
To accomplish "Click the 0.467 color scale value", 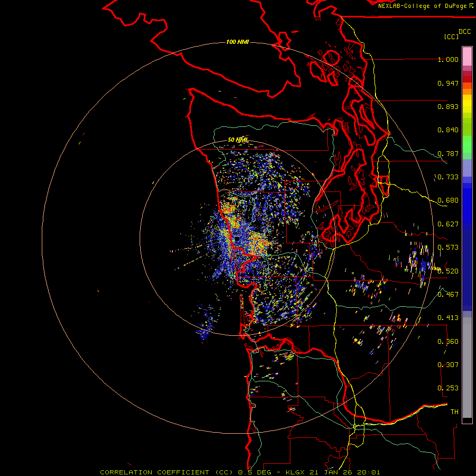I will point(448,294).
